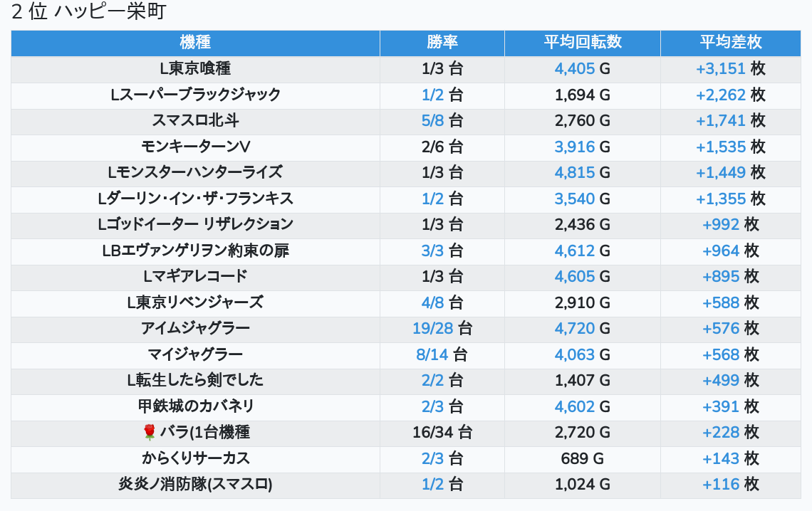
Task: Select the モンキーターンV machine name
Action: [x=195, y=147]
